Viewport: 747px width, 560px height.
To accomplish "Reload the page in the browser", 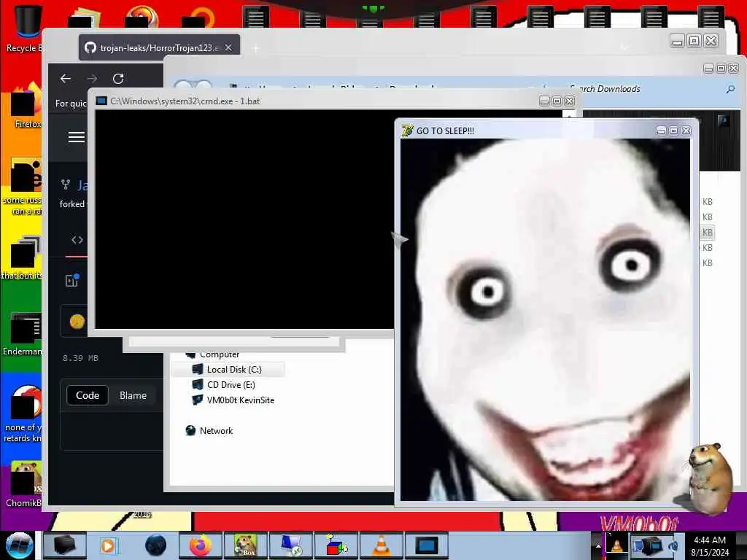I will pyautogui.click(x=118, y=79).
